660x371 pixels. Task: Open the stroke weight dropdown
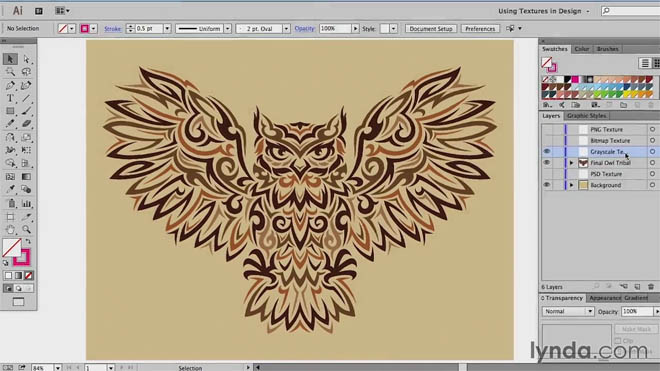point(167,29)
